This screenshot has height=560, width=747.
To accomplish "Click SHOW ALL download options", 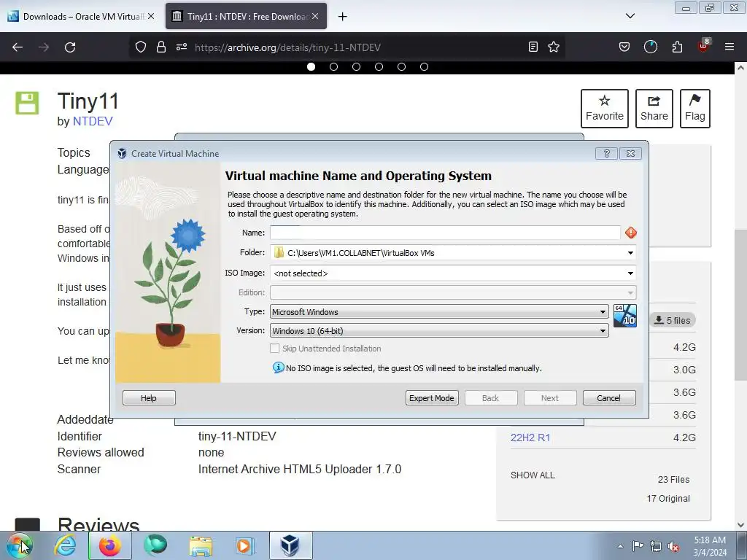I will [x=533, y=475].
